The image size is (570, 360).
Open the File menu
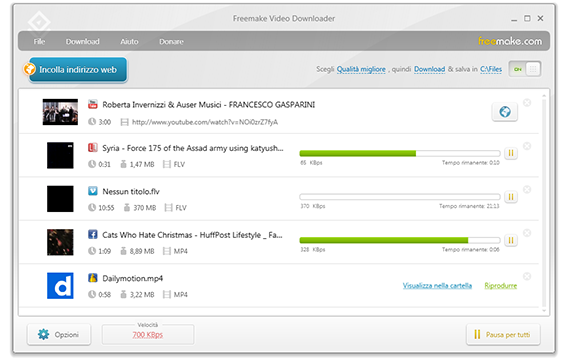(x=39, y=41)
